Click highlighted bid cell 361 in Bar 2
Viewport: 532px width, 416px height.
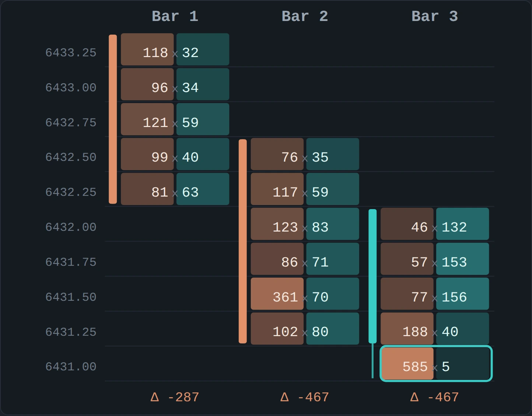click(x=277, y=294)
